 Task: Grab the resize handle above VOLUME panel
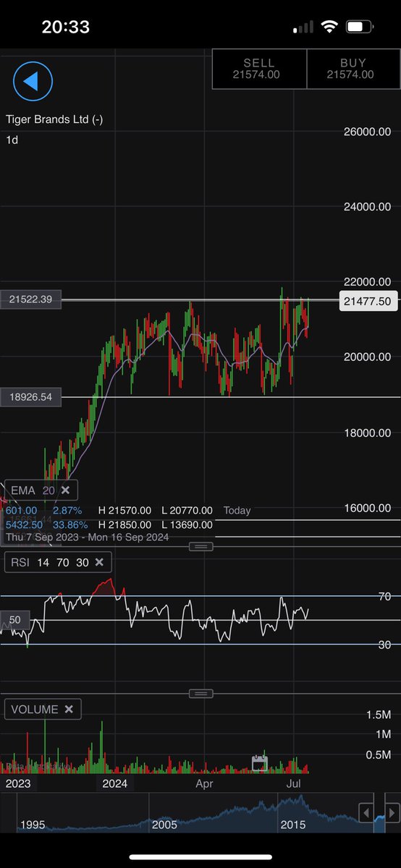click(x=201, y=694)
